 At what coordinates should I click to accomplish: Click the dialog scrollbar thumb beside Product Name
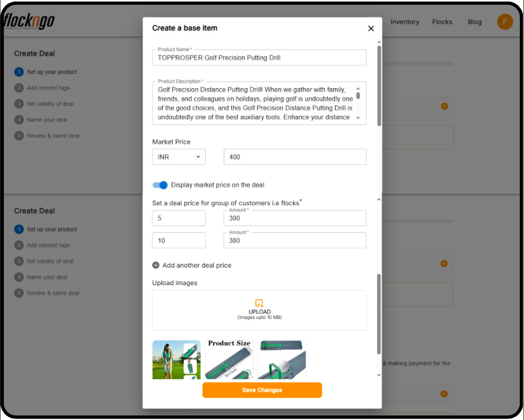(379, 86)
